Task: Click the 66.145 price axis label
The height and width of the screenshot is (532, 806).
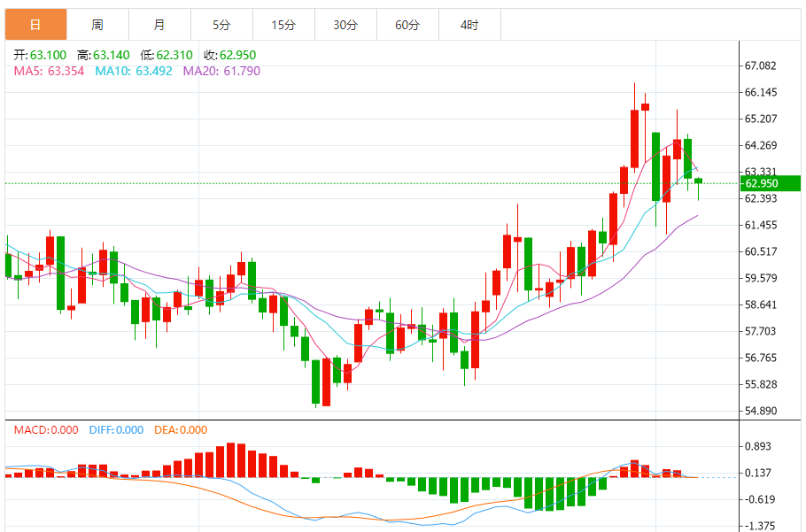Action: pyautogui.click(x=761, y=92)
